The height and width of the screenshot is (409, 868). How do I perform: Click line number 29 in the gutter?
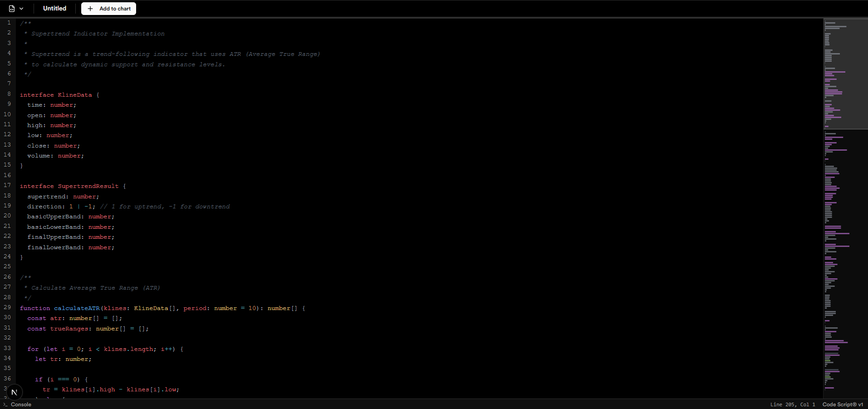tap(7, 307)
